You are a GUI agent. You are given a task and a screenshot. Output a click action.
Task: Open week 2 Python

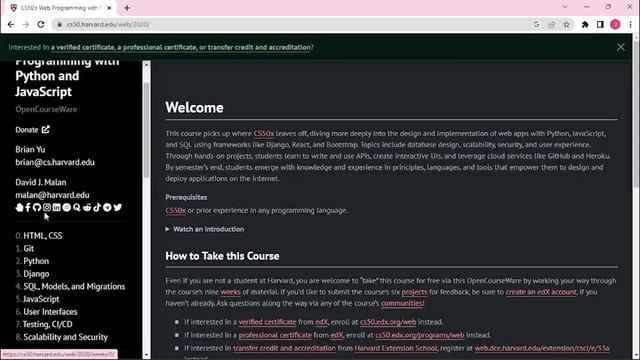pos(36,261)
